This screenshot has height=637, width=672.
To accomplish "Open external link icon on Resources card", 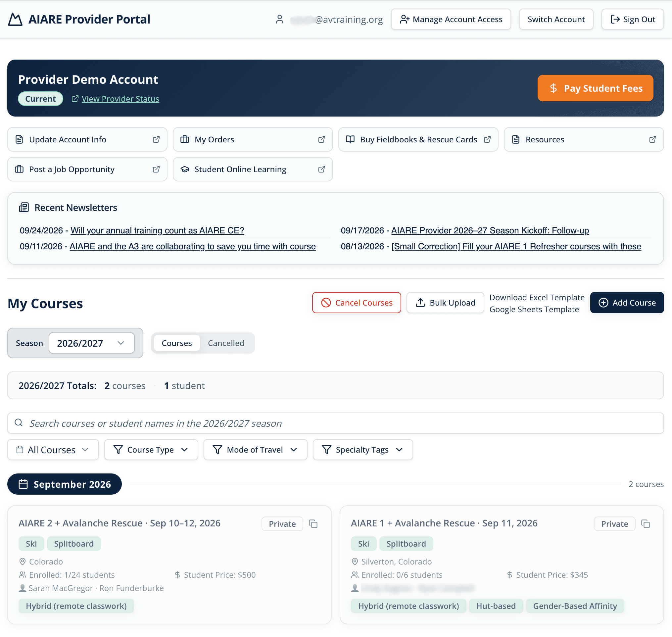I will point(653,140).
